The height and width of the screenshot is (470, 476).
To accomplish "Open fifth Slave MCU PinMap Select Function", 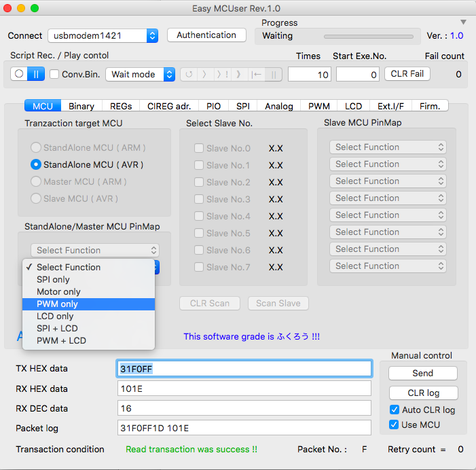I will (x=388, y=215).
